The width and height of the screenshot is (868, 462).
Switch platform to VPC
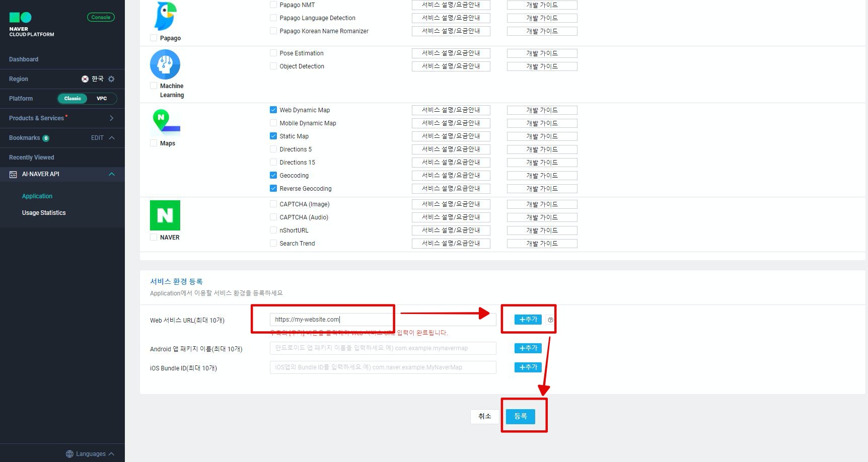click(x=102, y=99)
